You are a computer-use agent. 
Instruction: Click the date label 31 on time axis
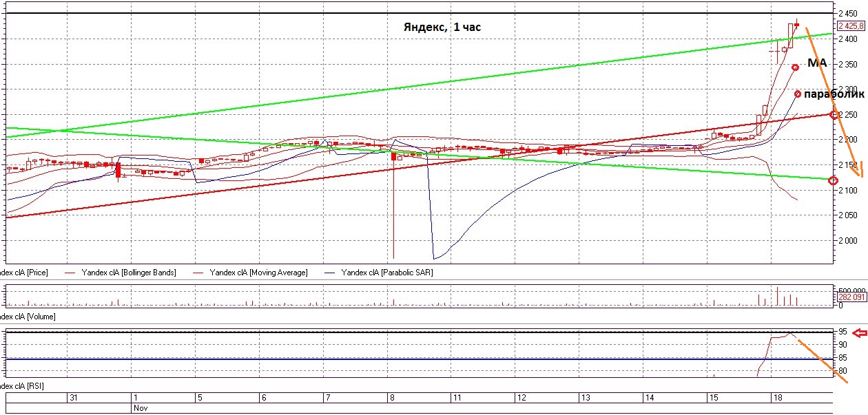(74, 398)
